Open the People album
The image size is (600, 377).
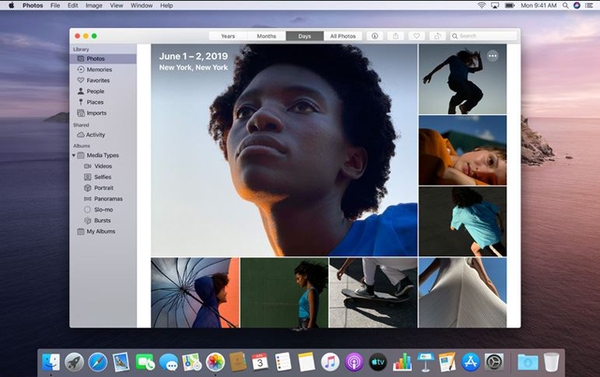(95, 91)
